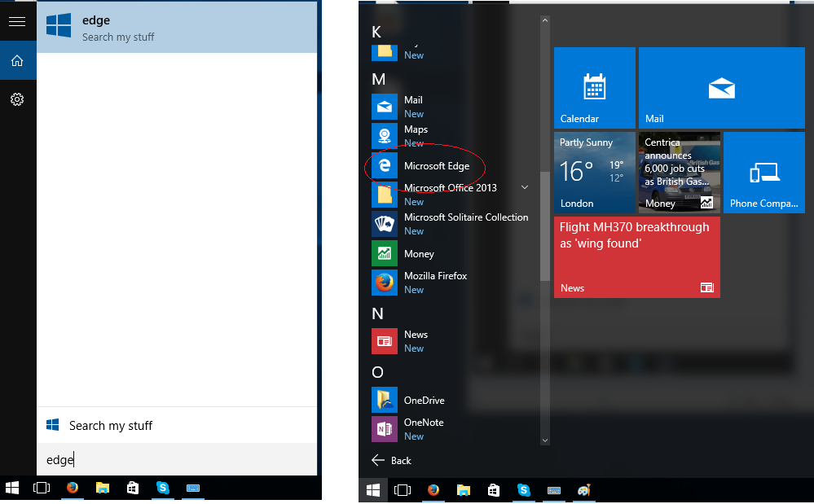Open News in the app list
This screenshot has height=504, width=814.
point(451,341)
